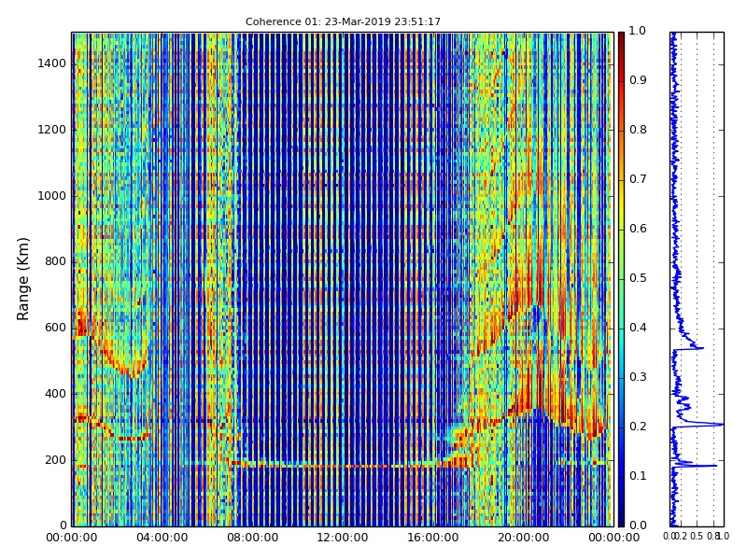Click the colorbar tick label '0.2'
The height and width of the screenshot is (560, 747).
click(638, 427)
